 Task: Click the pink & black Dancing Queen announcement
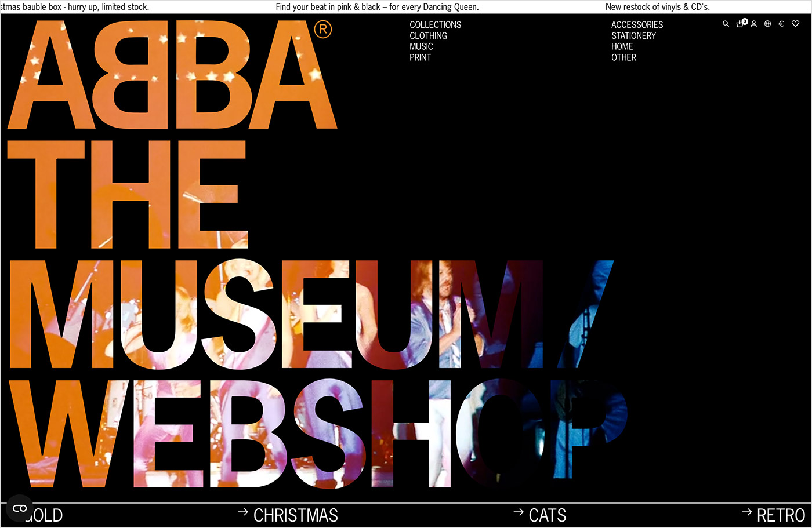377,7
